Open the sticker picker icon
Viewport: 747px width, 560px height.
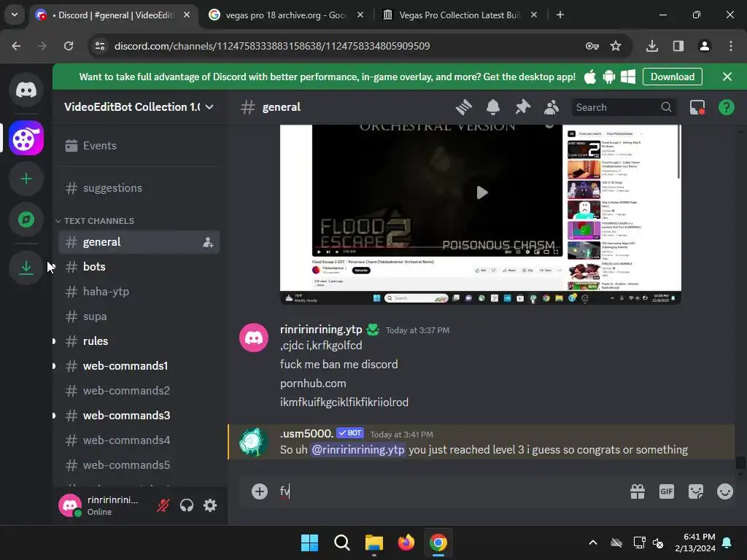695,491
